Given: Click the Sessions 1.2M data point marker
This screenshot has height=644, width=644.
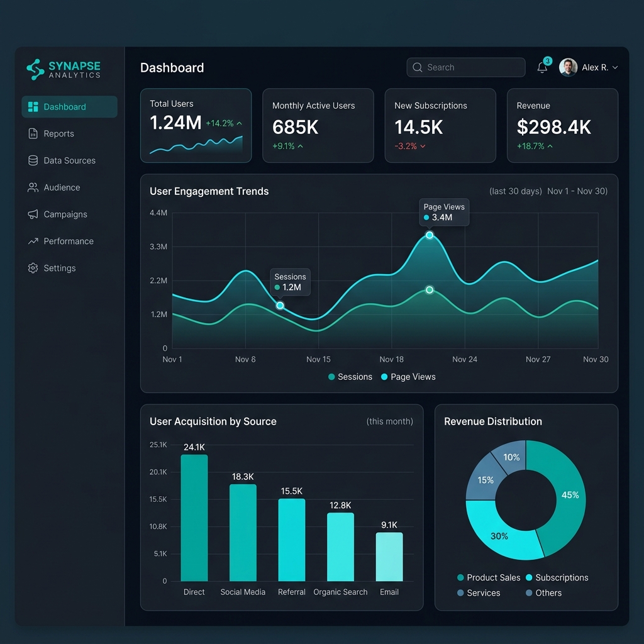Looking at the screenshot, I should coord(280,306).
